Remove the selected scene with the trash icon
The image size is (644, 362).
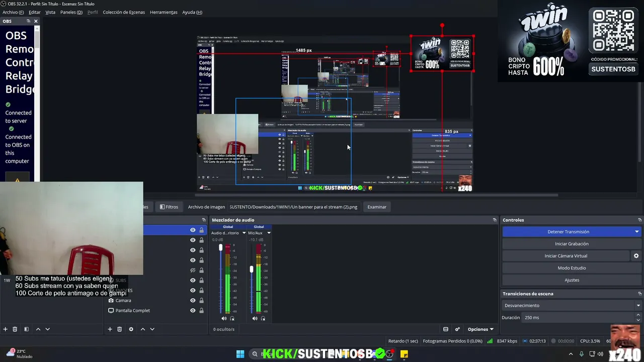[x=15, y=329]
